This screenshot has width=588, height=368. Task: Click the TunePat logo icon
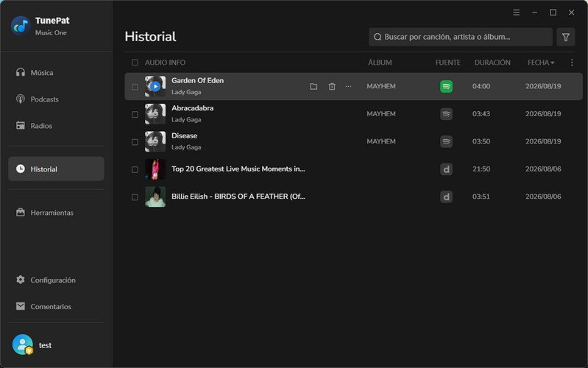(21, 26)
